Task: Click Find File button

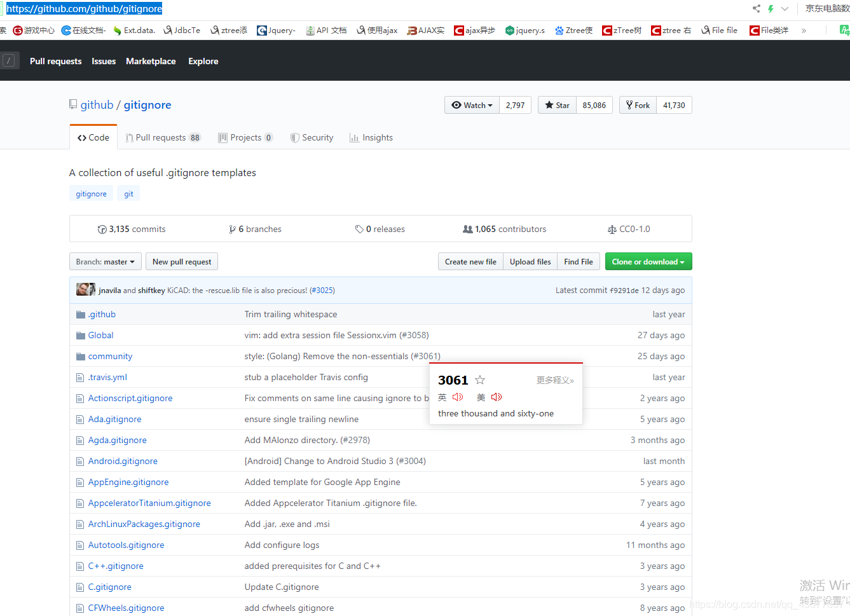Action: click(579, 261)
